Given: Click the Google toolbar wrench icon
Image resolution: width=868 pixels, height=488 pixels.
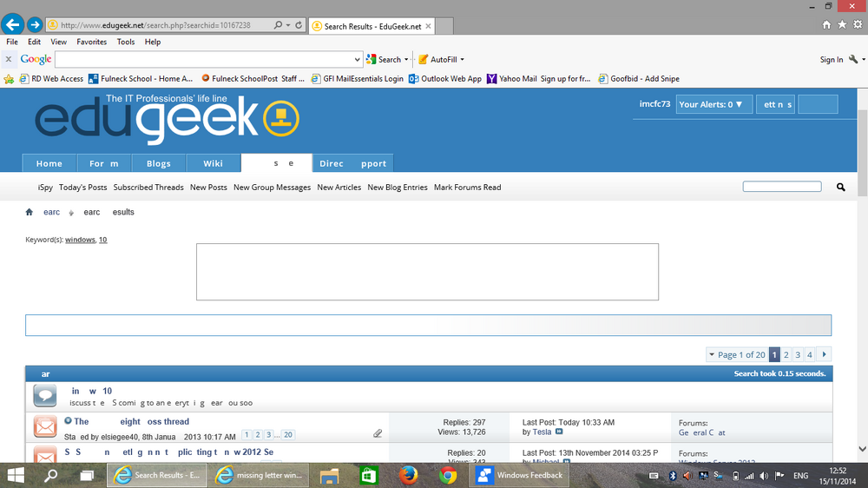Looking at the screenshot, I should click(853, 59).
